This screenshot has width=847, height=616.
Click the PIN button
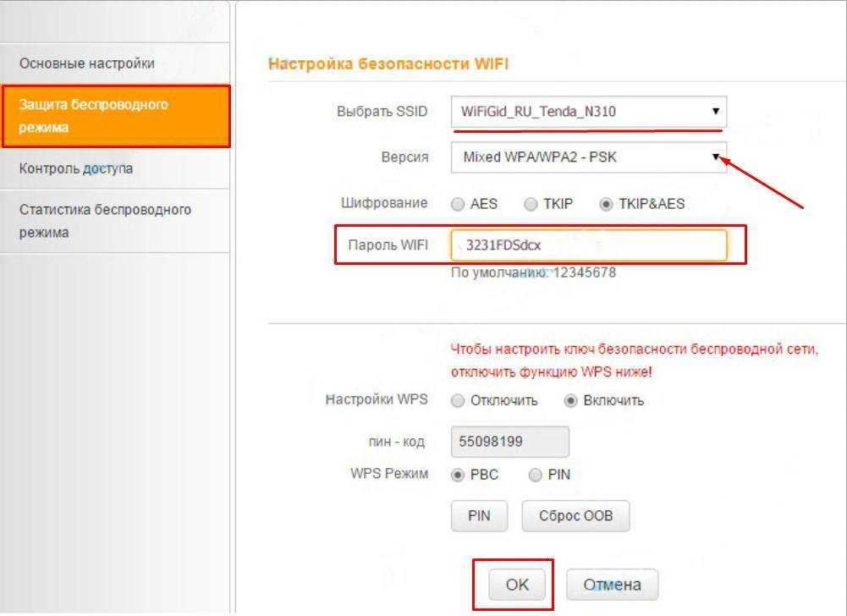pos(479,516)
